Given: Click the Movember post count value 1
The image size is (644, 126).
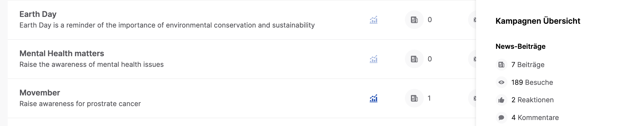Looking at the screenshot, I should click(429, 98).
